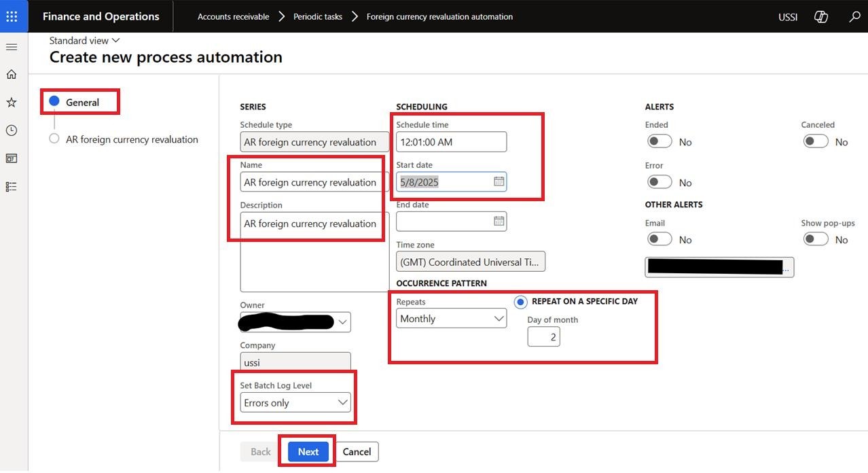Open Recent clock icon in sidebar
The height and width of the screenshot is (473, 868).
[x=12, y=130]
